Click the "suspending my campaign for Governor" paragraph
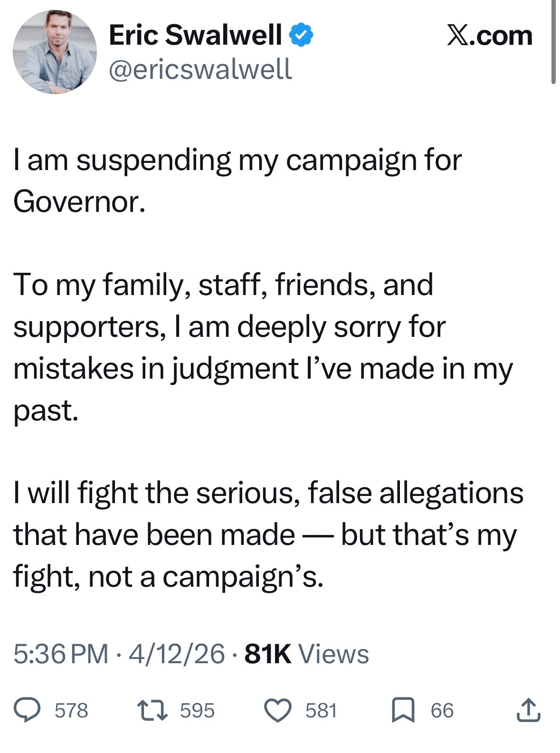The height and width of the screenshot is (753, 560). tap(237, 181)
